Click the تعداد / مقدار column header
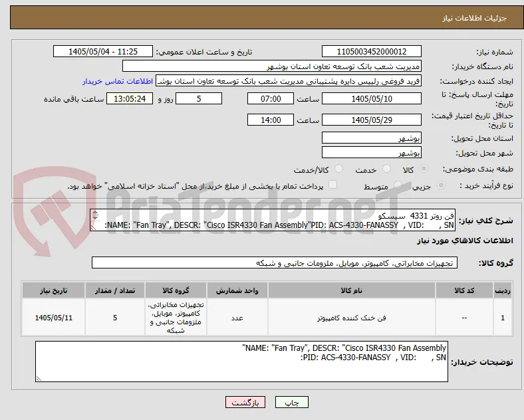This screenshot has width=524, height=420. point(115,290)
